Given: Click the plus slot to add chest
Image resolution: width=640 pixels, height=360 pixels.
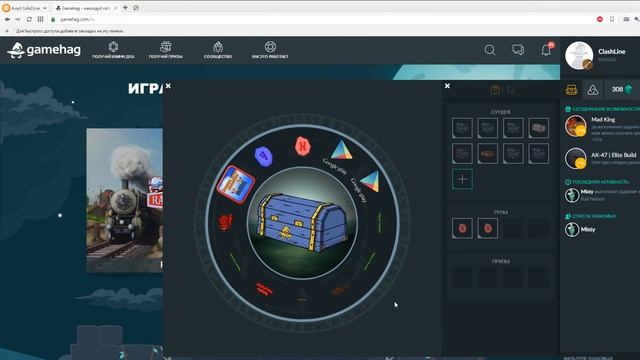Looking at the screenshot, I should (462, 179).
